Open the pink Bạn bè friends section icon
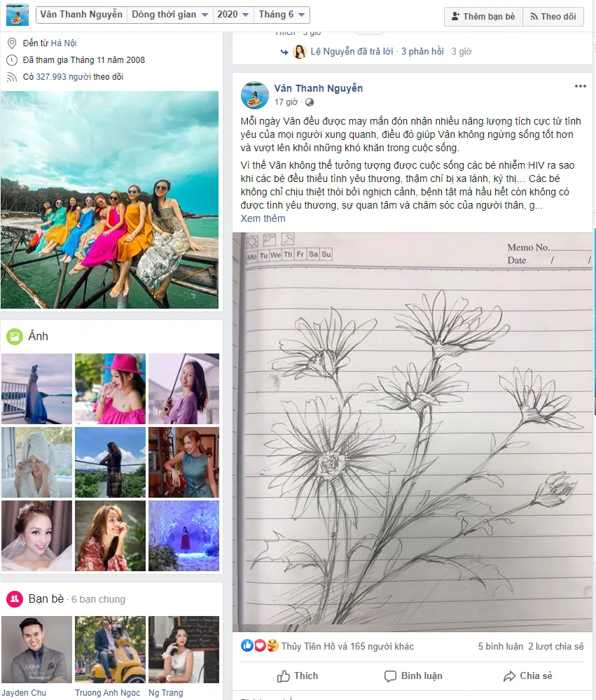This screenshot has width=596, height=700. pyautogui.click(x=15, y=598)
